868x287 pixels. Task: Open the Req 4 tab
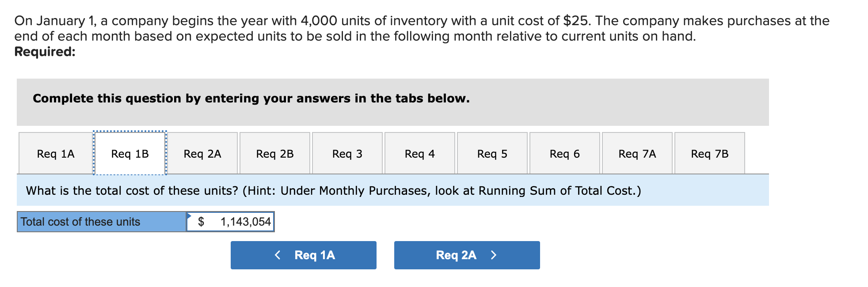coord(419,154)
